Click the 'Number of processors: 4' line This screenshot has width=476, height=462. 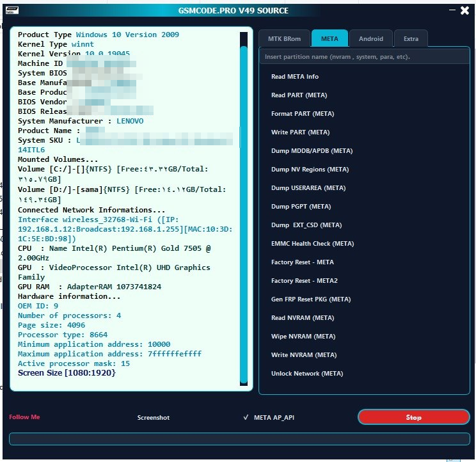click(69, 315)
